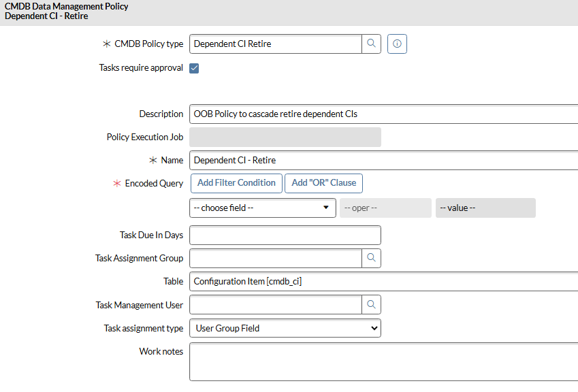Focus the Task Management User input
This screenshot has height=392, width=578.
[275, 305]
